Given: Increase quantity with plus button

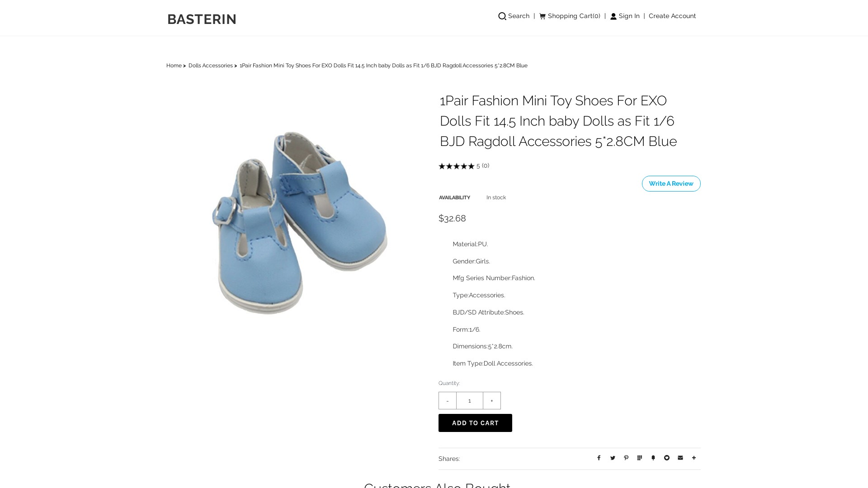Looking at the screenshot, I should (492, 401).
